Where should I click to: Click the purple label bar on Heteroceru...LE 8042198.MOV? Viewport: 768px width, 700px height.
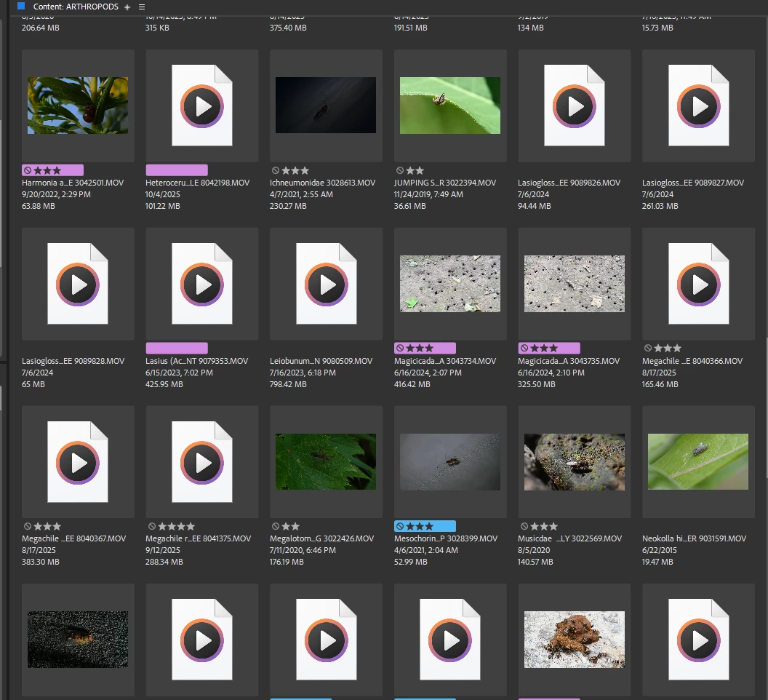click(177, 170)
